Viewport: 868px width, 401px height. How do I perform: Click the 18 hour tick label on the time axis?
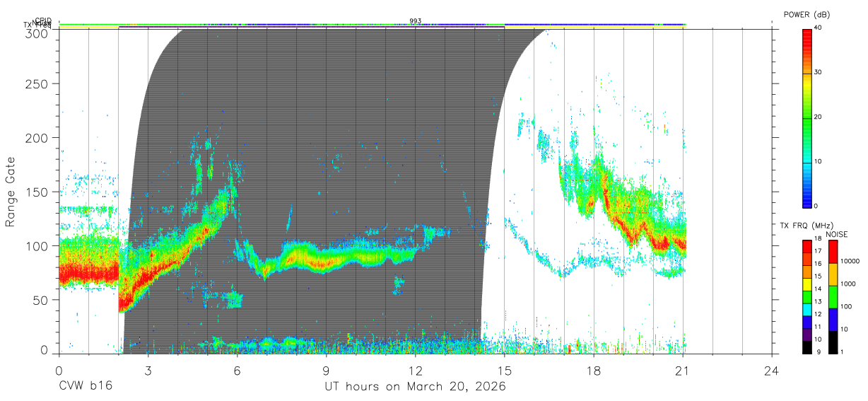594,370
